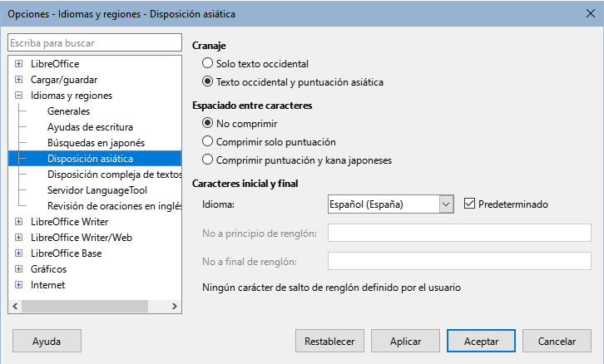Confirm with the Aceptar button
This screenshot has width=604, height=364.
(x=481, y=341)
